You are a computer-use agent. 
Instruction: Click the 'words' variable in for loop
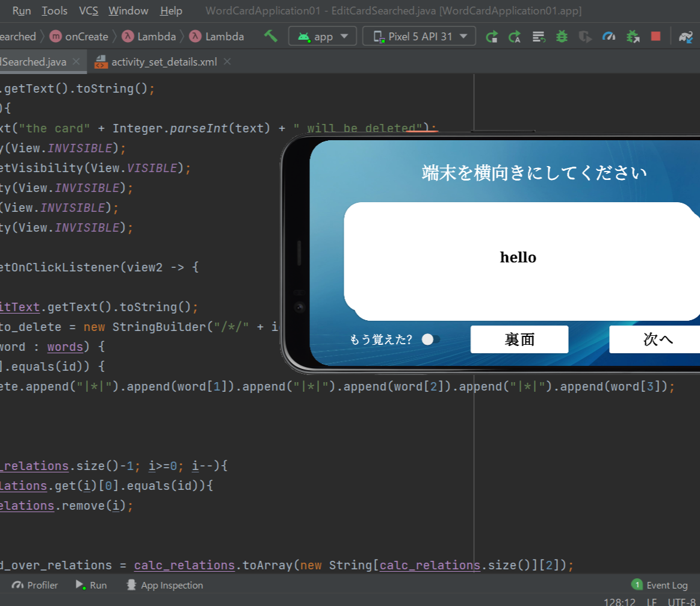[x=65, y=347]
